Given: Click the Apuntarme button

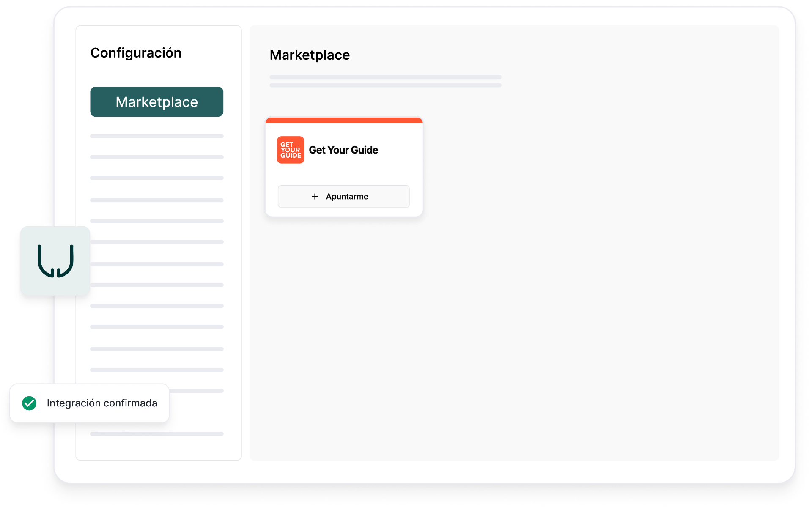Looking at the screenshot, I should coord(343,196).
